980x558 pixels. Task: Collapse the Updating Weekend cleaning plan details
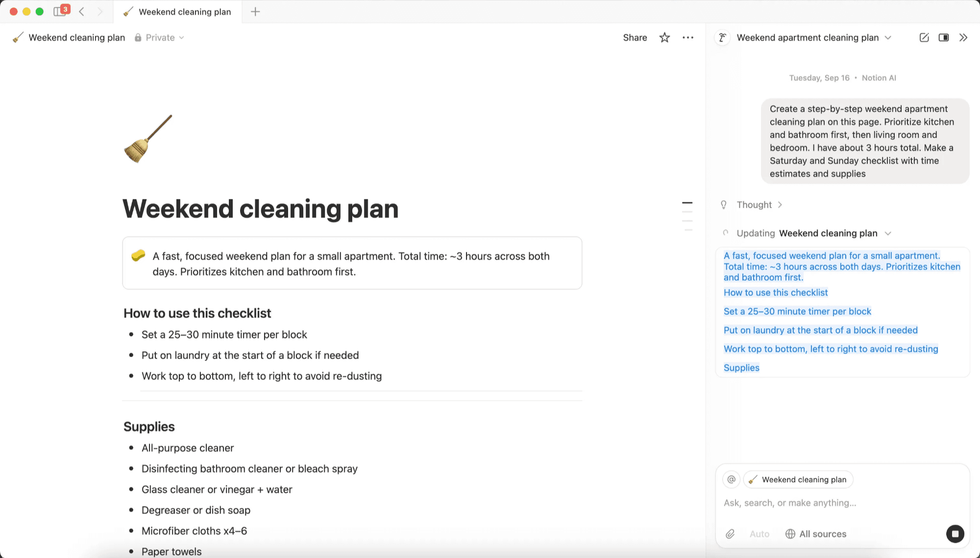[x=888, y=233]
